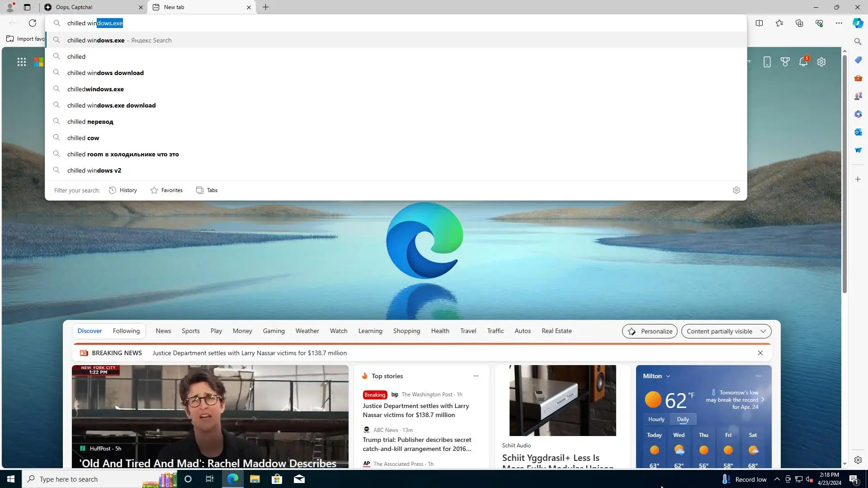Open the Copilot sidebar icon
Viewport: 868px width, 488px height.
(858, 23)
